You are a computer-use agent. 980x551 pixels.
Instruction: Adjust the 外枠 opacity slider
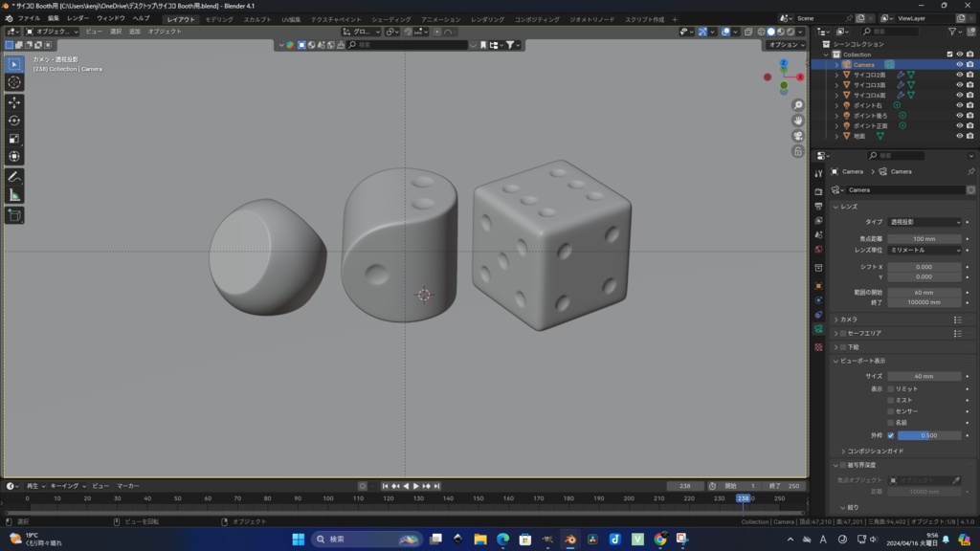click(928, 435)
